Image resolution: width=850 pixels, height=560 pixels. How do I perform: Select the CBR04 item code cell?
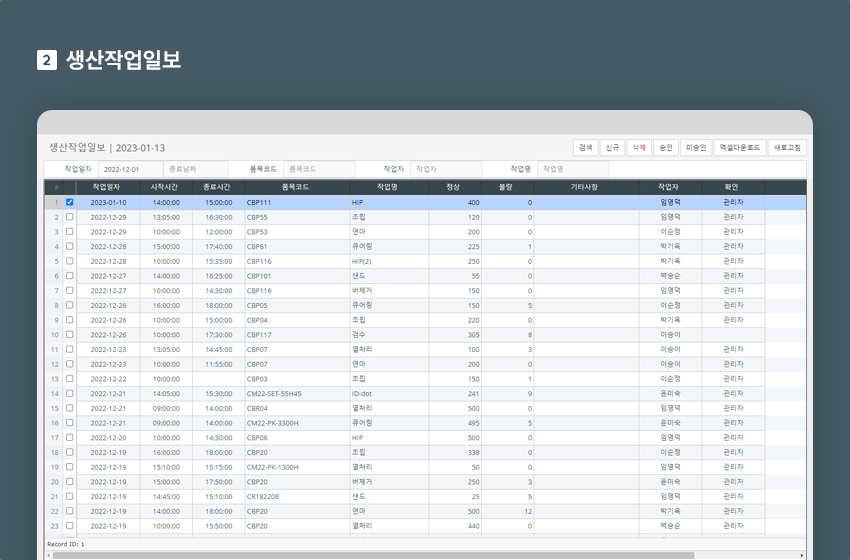pos(297,408)
